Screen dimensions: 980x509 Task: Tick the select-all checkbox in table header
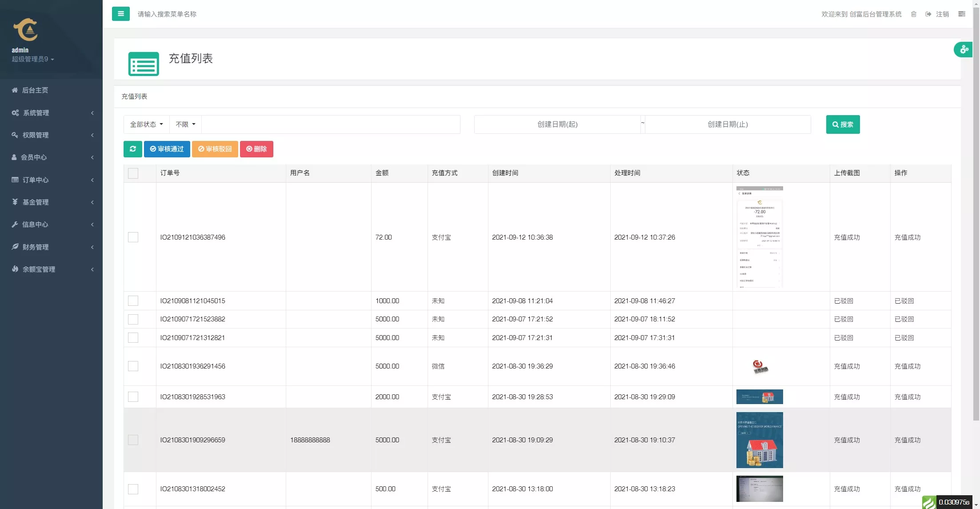[x=133, y=173]
